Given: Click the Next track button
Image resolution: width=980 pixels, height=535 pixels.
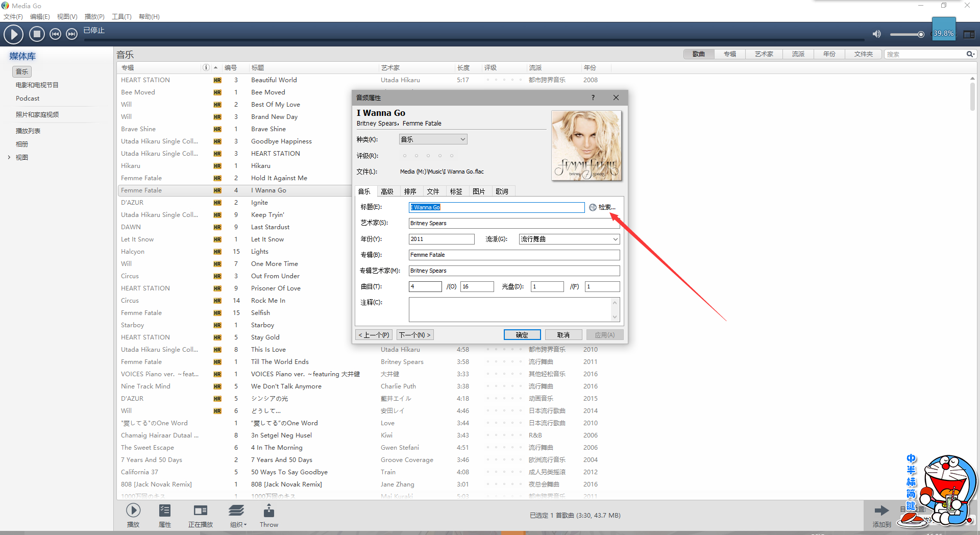Looking at the screenshot, I should tap(72, 34).
